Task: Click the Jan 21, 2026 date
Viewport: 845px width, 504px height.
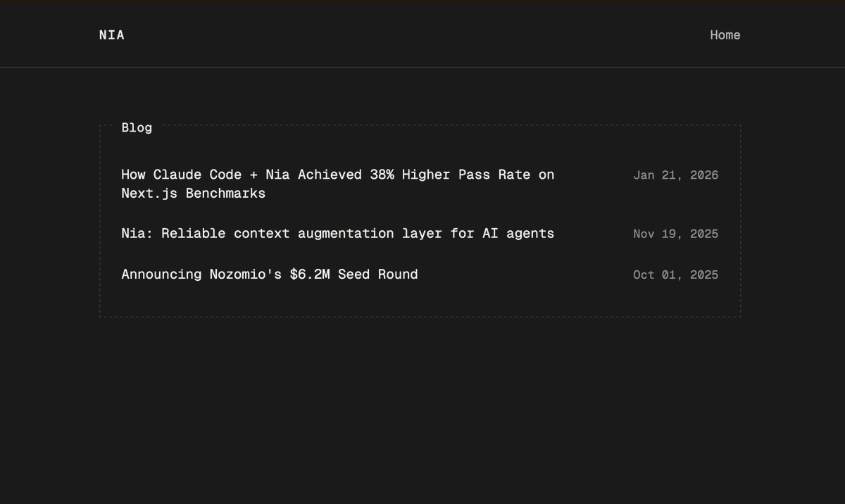Action: click(675, 175)
